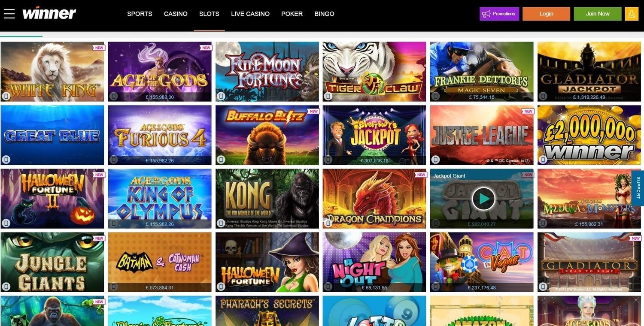Open the Gladiator Jackpot game thumbnail
This screenshot has width=644, height=326.
[589, 71]
